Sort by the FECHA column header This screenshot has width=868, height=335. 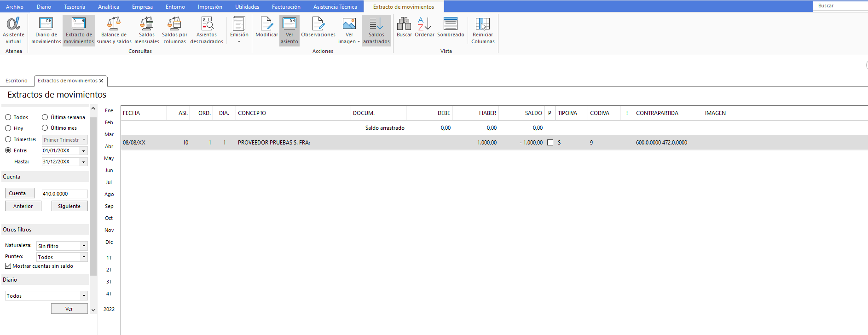tap(144, 113)
